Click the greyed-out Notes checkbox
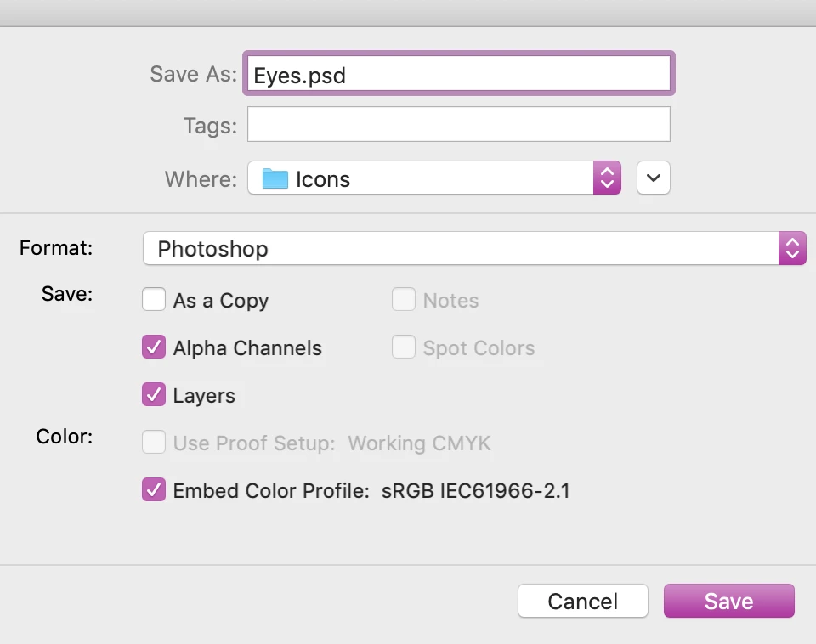 coord(403,300)
